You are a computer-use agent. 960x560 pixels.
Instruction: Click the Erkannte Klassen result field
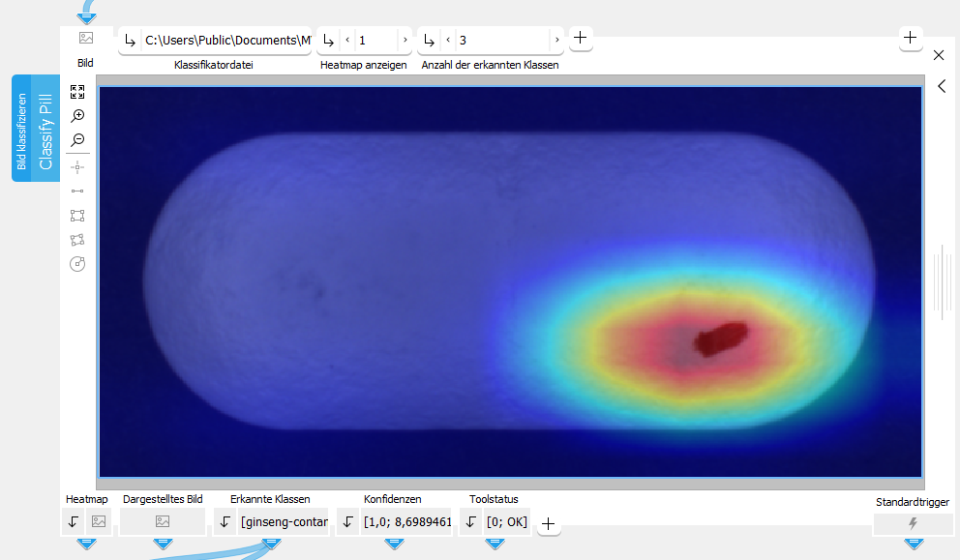tap(284, 522)
